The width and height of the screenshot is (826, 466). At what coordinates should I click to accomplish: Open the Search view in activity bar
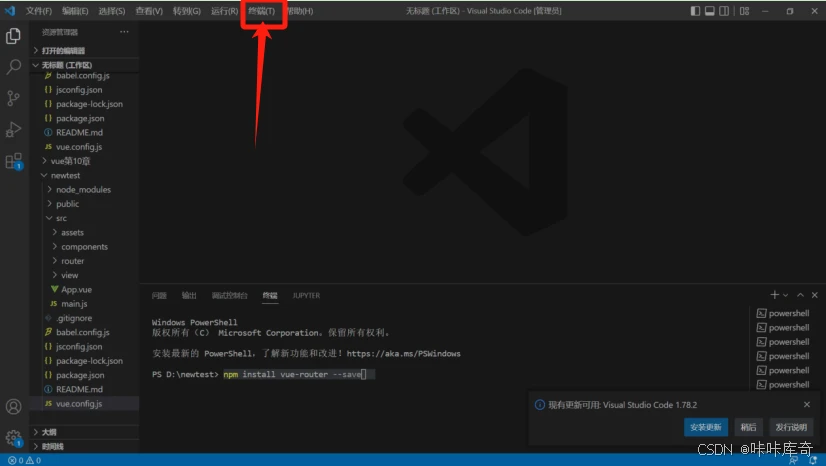tap(13, 67)
